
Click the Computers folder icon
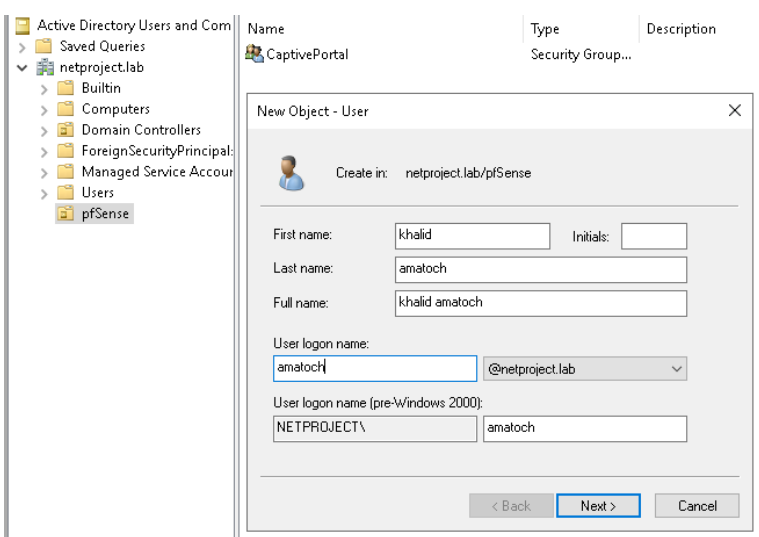point(65,109)
